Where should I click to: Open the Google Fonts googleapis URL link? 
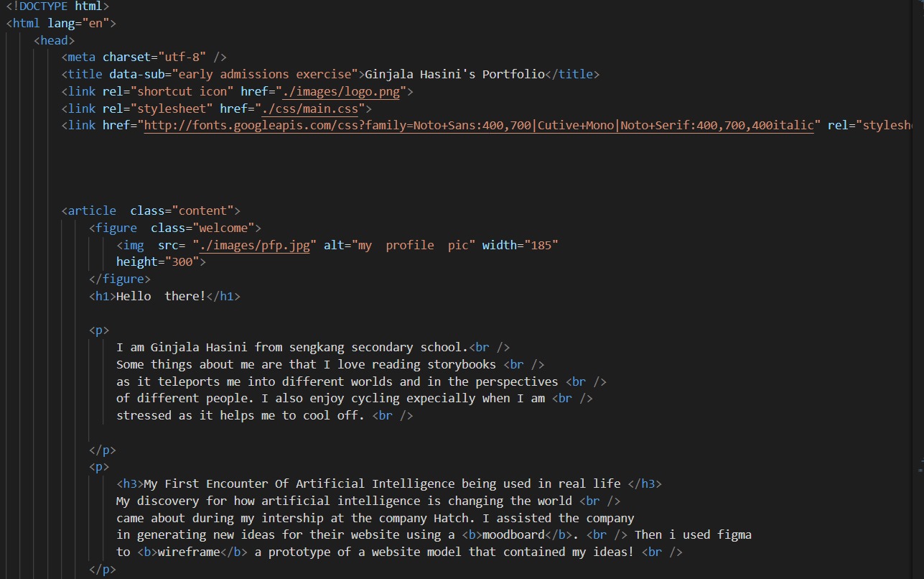coord(481,126)
